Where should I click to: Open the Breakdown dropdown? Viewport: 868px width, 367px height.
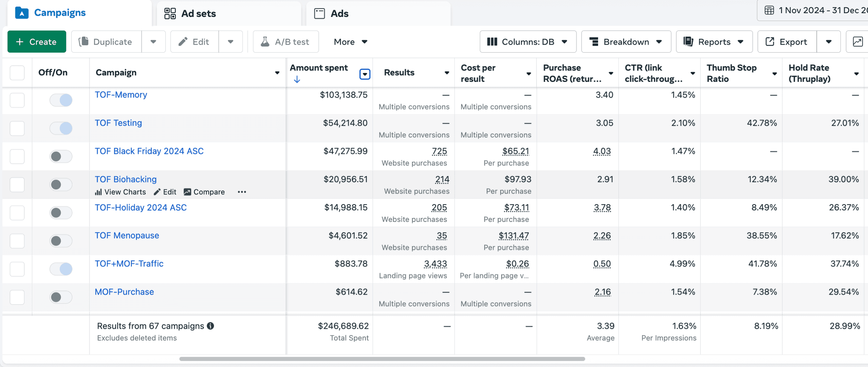(626, 42)
